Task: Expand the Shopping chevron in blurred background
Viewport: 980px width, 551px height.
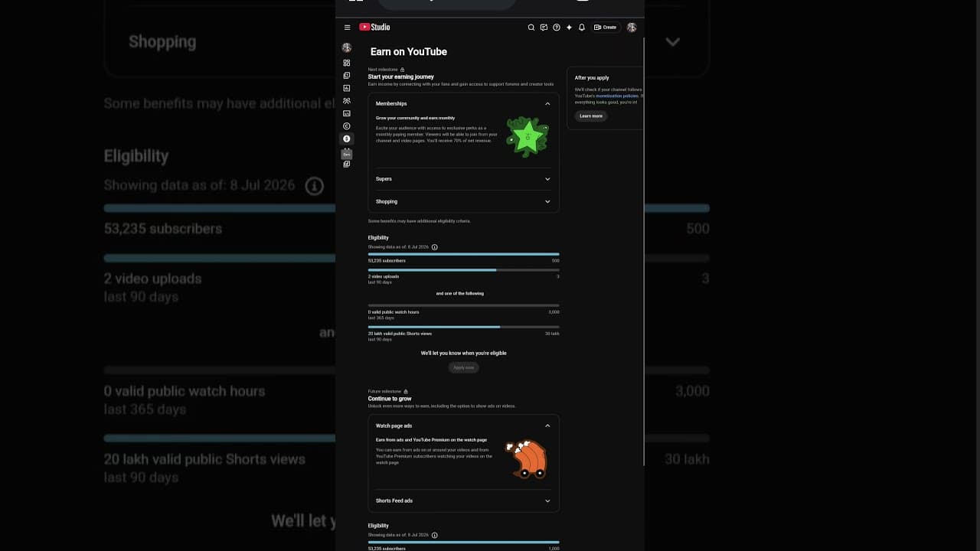Action: [x=673, y=42]
